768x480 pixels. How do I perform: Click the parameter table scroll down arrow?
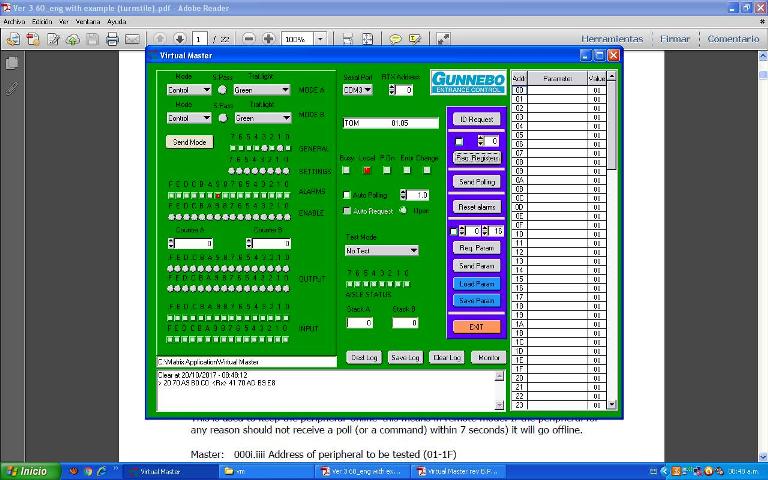click(611, 405)
